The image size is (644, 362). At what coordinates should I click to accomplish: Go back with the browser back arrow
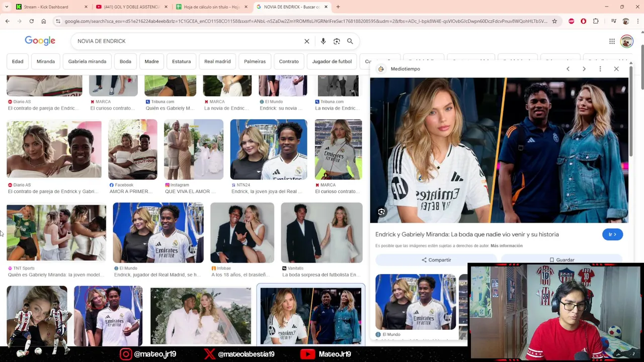point(7,21)
